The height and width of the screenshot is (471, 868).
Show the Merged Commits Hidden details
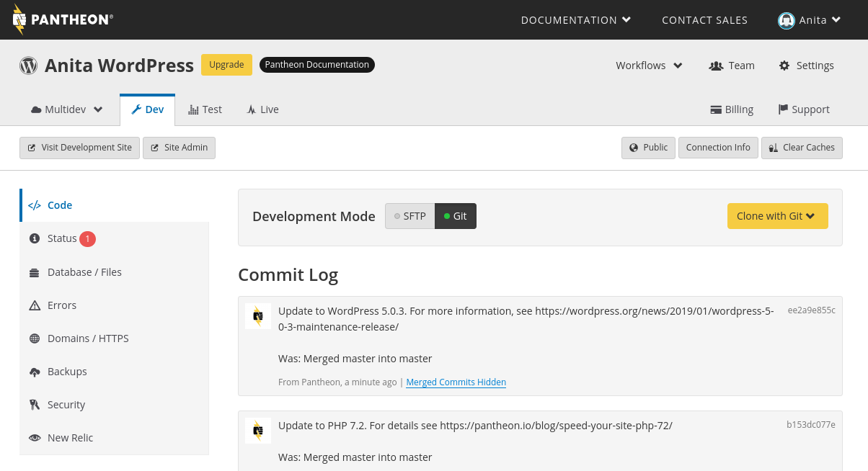456,382
